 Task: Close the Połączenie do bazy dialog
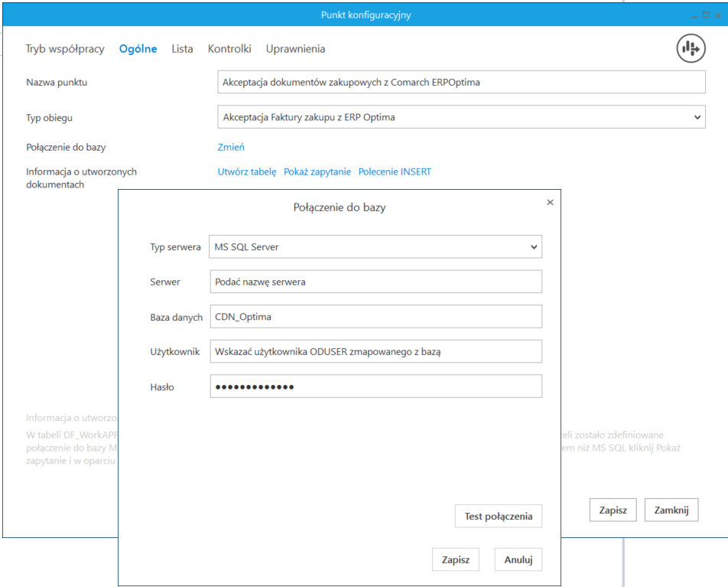[x=550, y=203]
